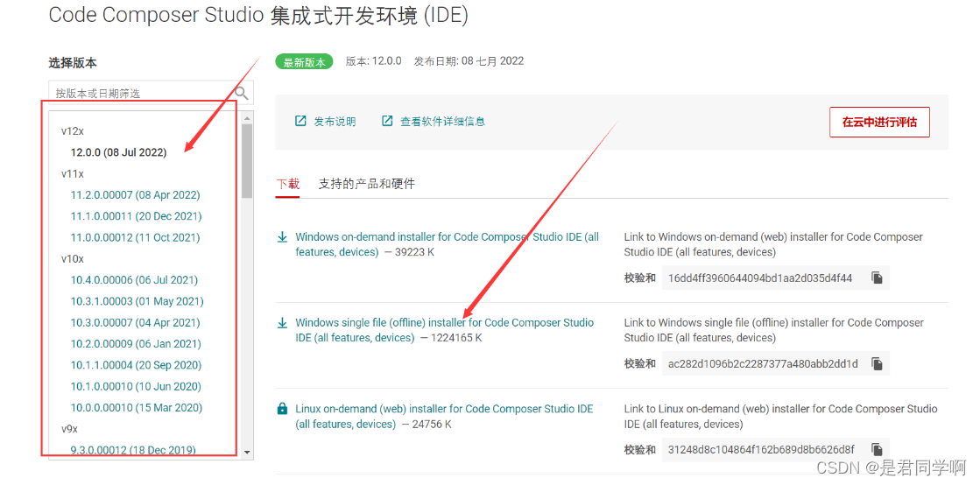
Task: Click the 在云中进行评估 button
Action: pos(879,122)
